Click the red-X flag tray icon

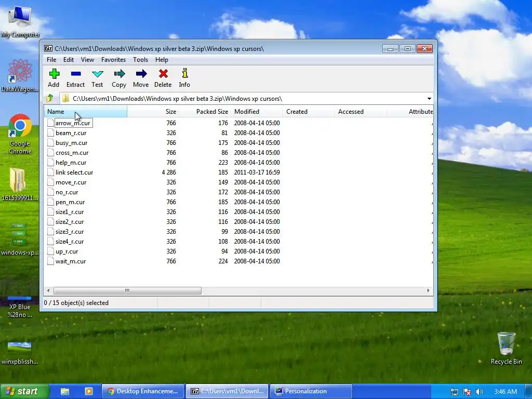pyautogui.click(x=467, y=392)
